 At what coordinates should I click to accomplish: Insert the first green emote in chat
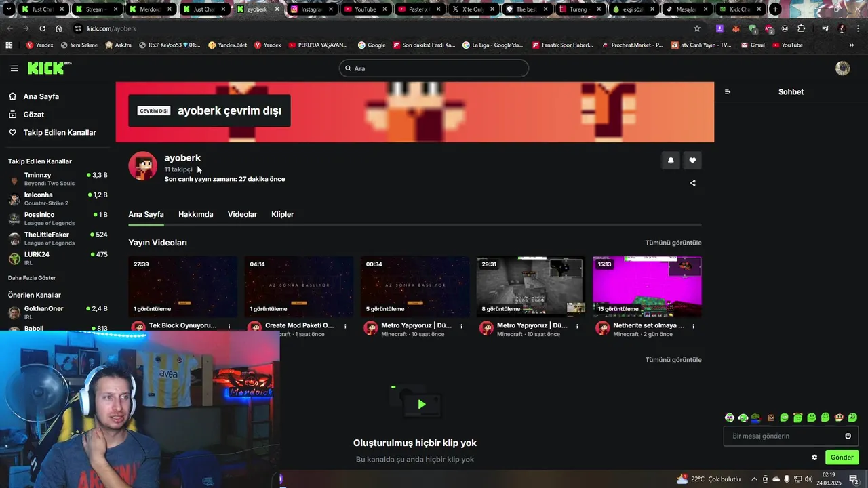coord(743,418)
